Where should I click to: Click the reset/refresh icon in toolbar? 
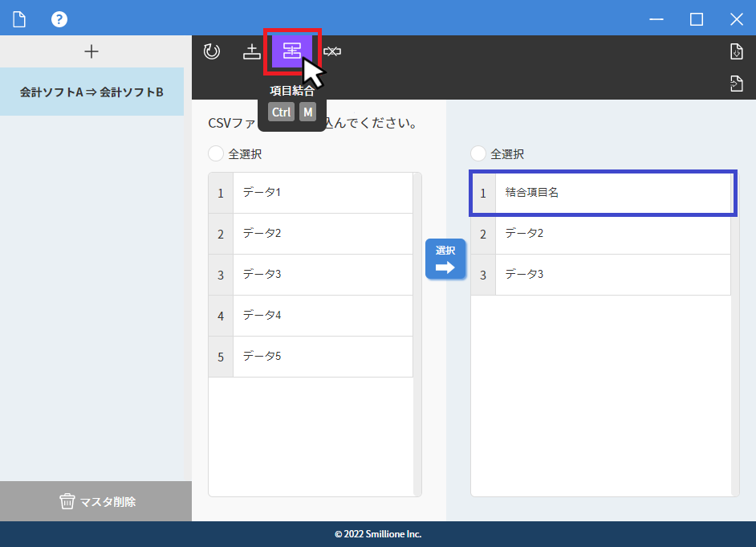point(212,51)
